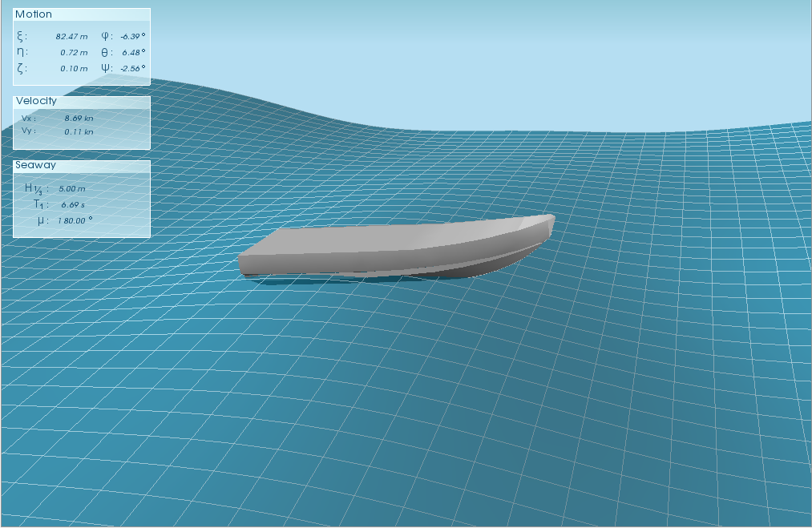Screen dimensions: 812x528
Task: Select the η sway value 0.72 m
Action: [75, 51]
